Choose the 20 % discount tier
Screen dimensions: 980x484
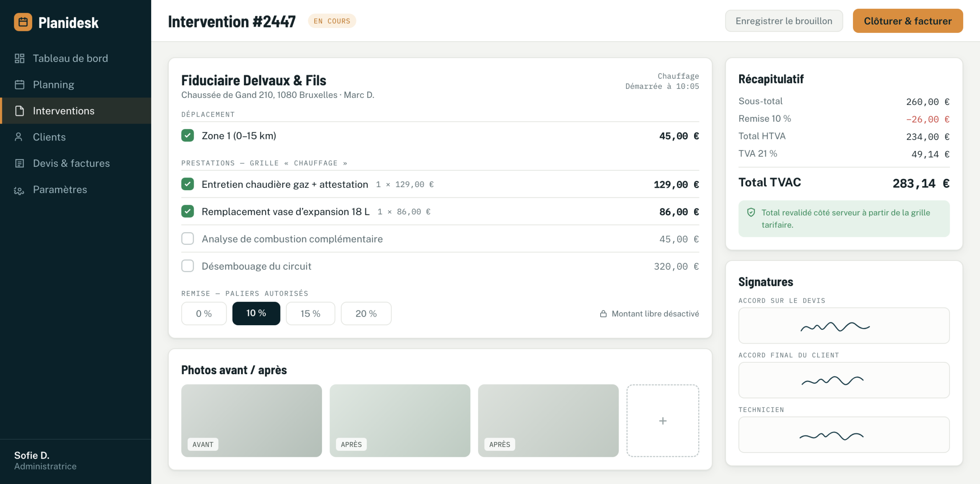[x=366, y=314]
